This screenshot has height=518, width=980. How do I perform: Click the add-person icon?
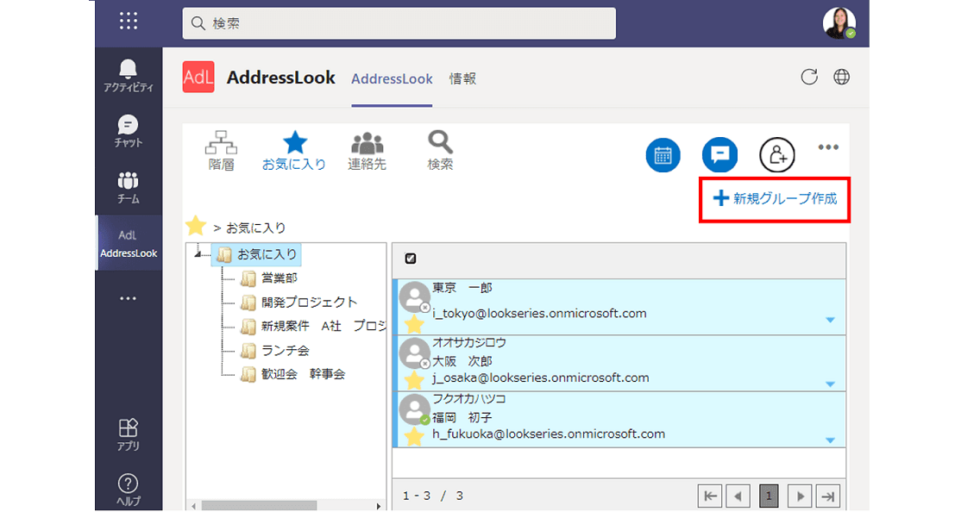777,155
